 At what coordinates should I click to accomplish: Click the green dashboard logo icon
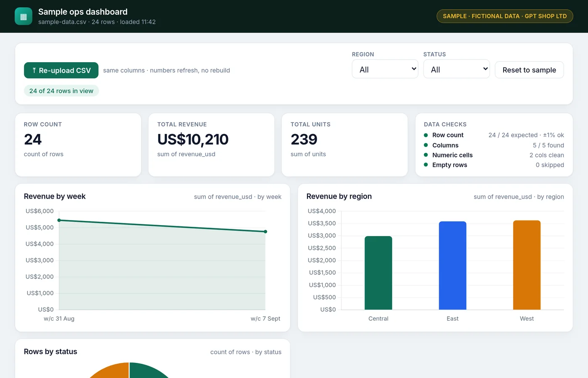point(24,16)
